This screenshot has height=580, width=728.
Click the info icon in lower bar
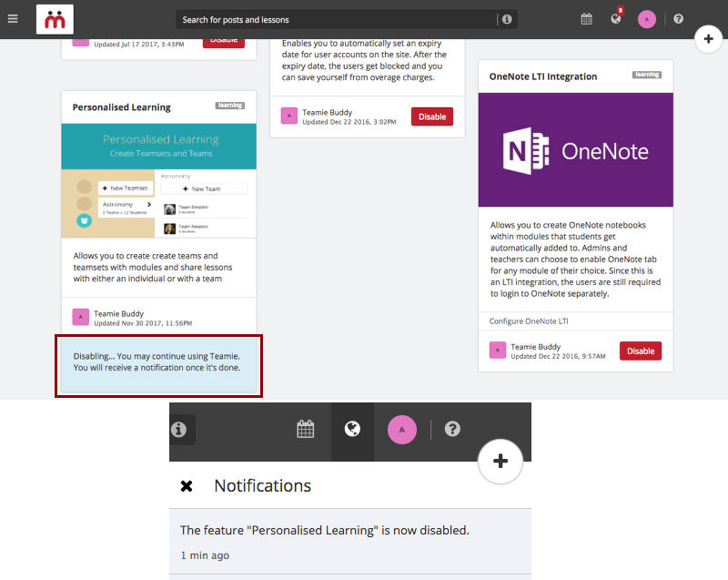click(178, 430)
